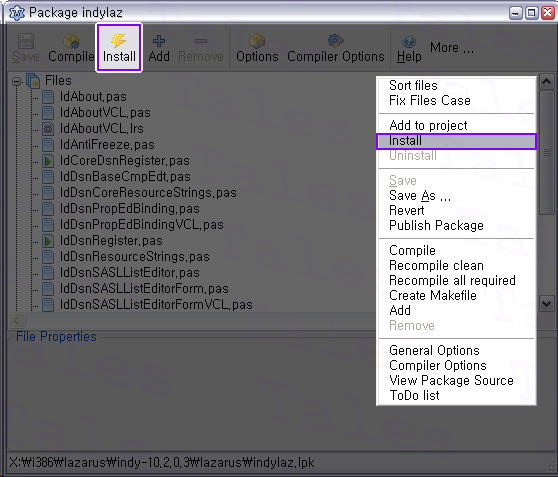Click the File Properties group label
Screen dimensions: 558x477
56,336
